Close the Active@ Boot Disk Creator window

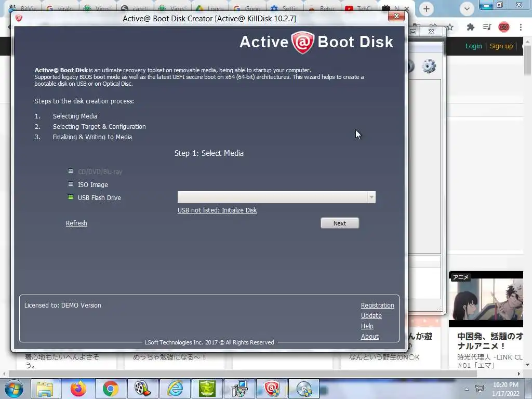click(x=396, y=16)
